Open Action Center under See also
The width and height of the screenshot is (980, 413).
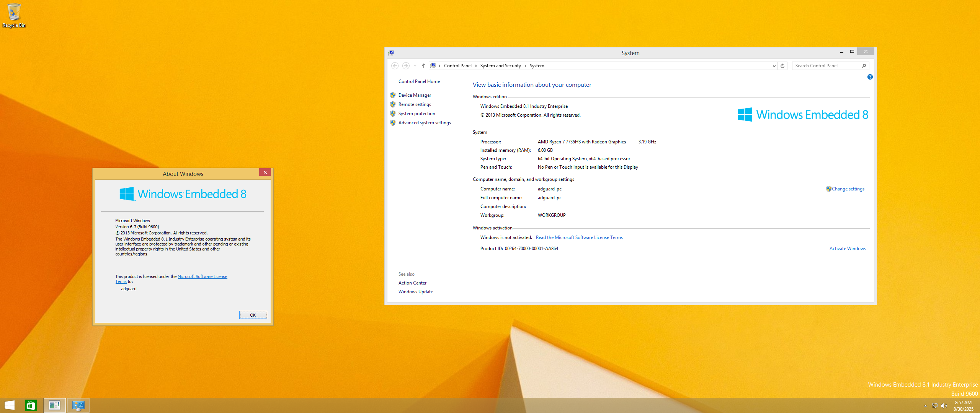412,283
